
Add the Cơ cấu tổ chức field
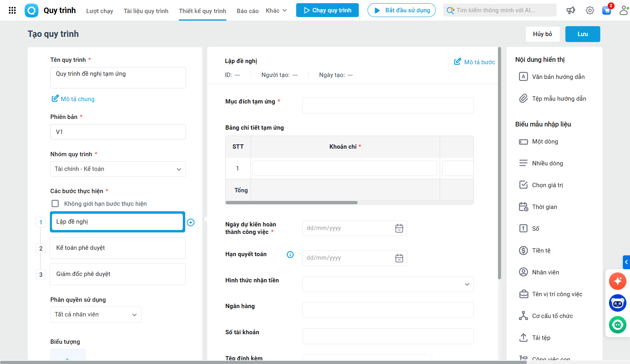(552, 316)
